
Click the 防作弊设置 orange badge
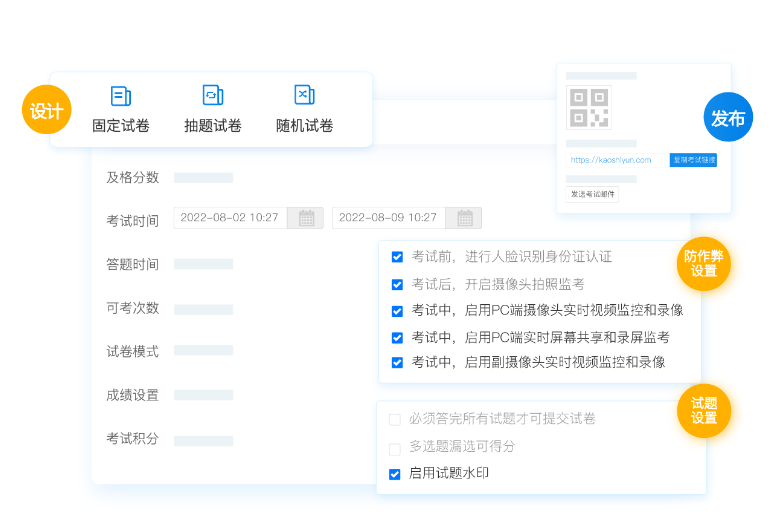coord(704,264)
